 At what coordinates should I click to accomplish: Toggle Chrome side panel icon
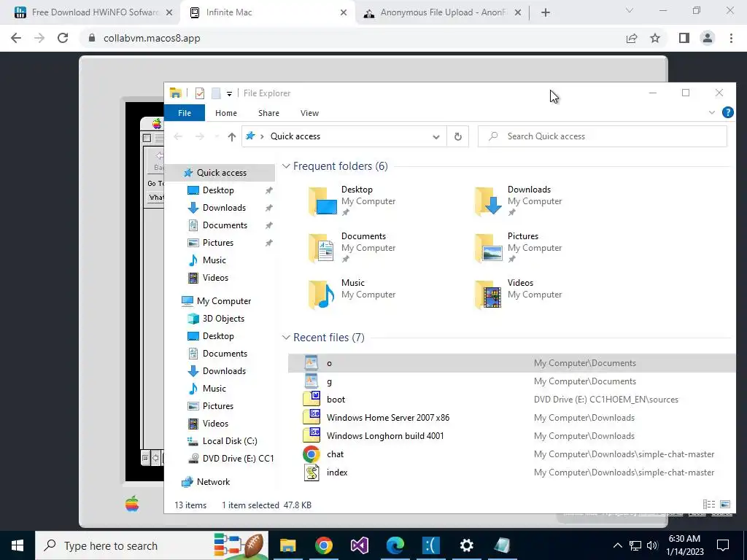684,38
